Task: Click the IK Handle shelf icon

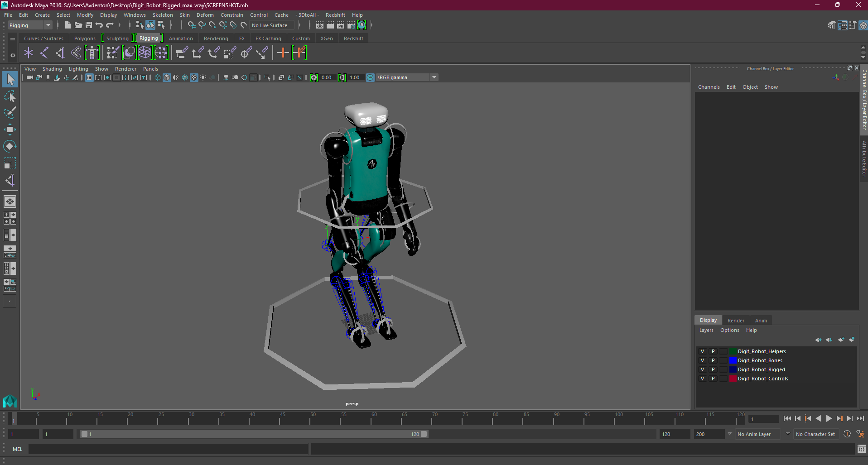Action: point(60,53)
